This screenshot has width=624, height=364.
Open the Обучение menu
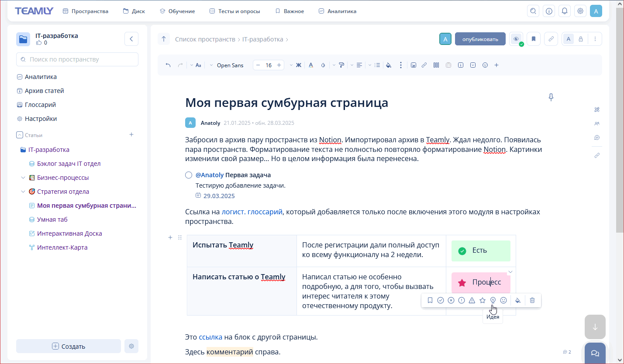click(177, 11)
